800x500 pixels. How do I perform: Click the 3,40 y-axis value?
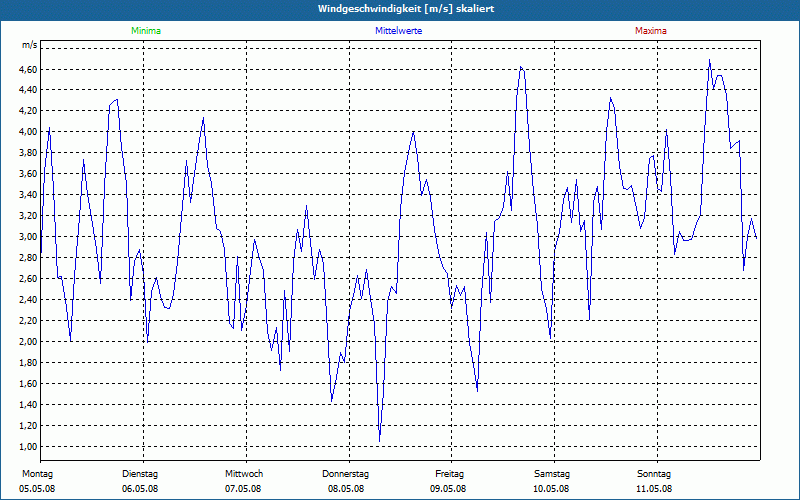point(30,194)
